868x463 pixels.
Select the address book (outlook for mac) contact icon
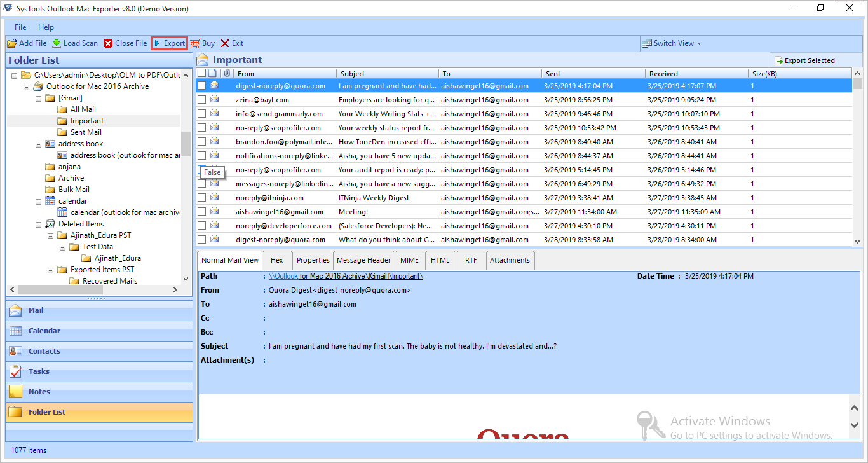tap(62, 155)
